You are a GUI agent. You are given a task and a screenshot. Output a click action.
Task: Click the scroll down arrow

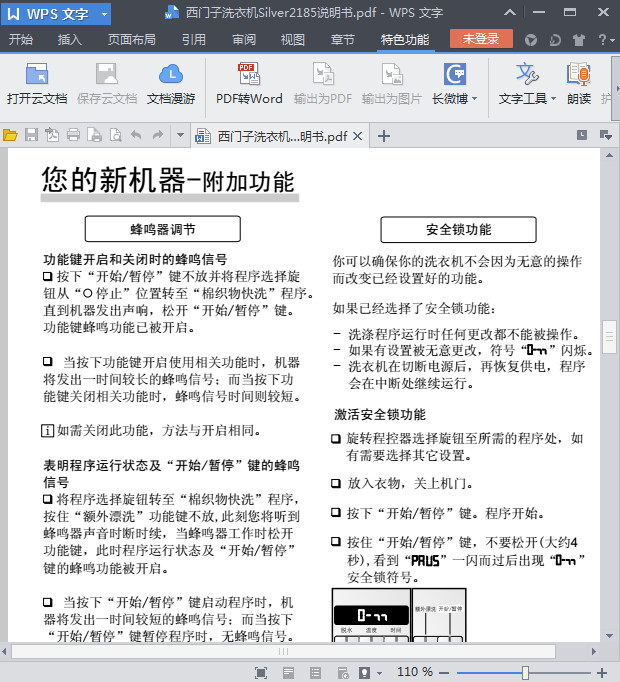pos(610,636)
